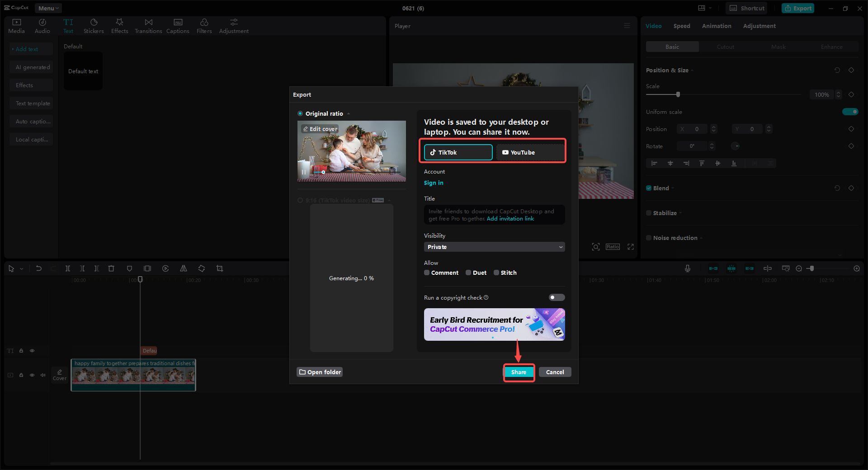
Task: Expand the Original ratio options arrow
Action: coord(349,114)
